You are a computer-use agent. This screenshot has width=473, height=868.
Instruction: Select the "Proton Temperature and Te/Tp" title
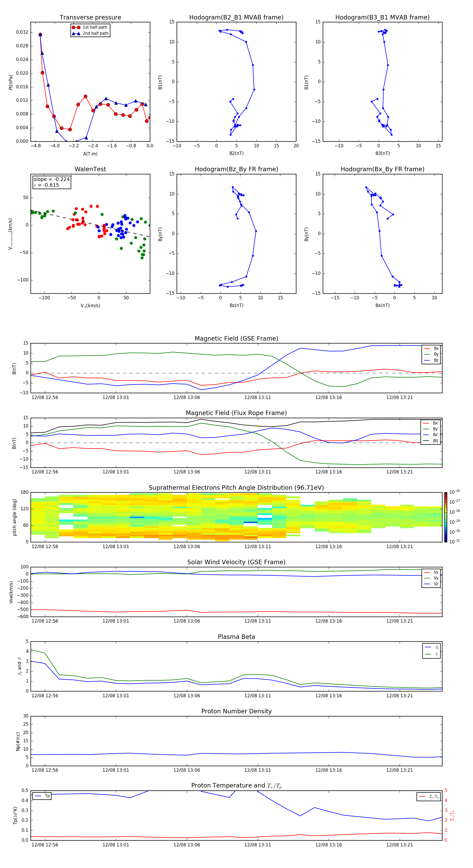(x=236, y=786)
